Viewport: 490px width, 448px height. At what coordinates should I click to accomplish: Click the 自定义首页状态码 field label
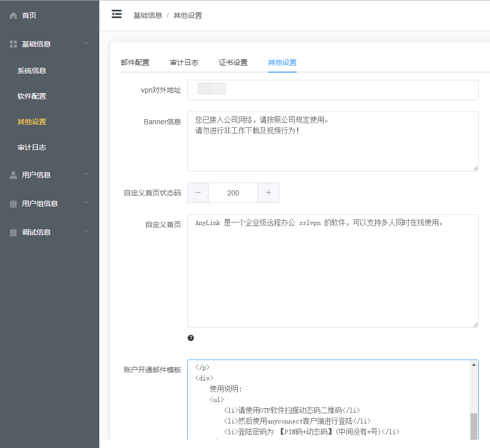click(152, 193)
